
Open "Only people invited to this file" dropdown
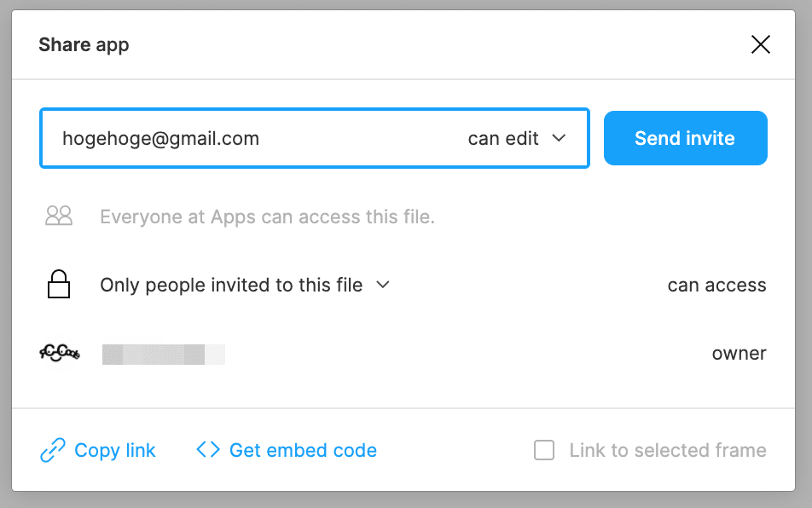(231, 286)
